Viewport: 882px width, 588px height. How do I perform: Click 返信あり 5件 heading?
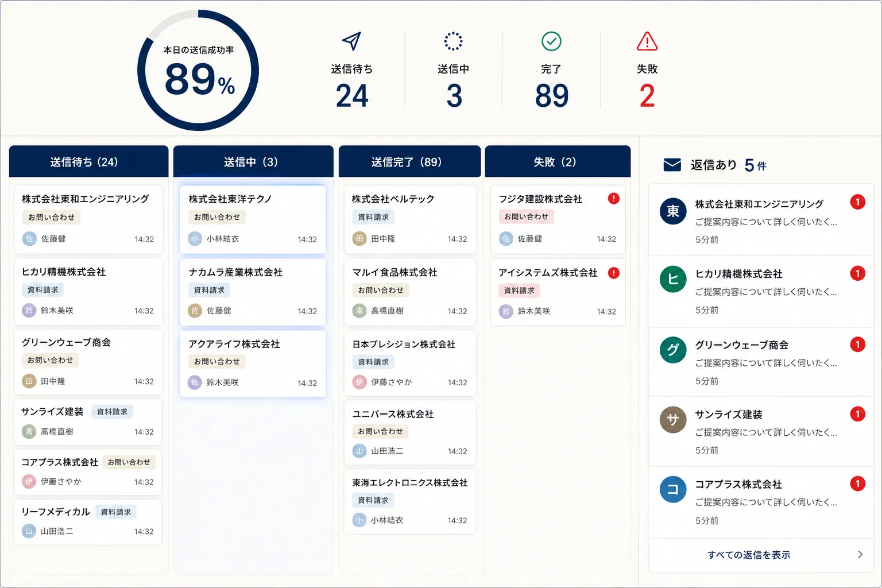(729, 165)
